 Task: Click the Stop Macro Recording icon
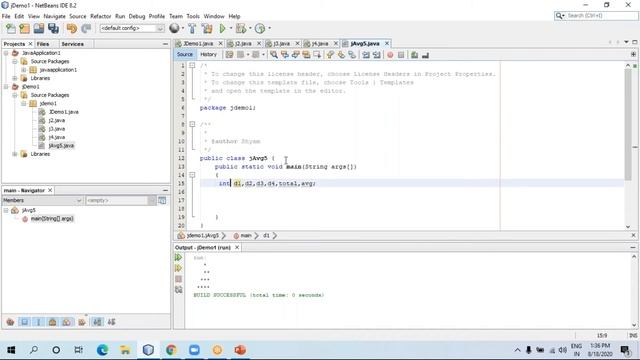pyautogui.click(x=401, y=55)
